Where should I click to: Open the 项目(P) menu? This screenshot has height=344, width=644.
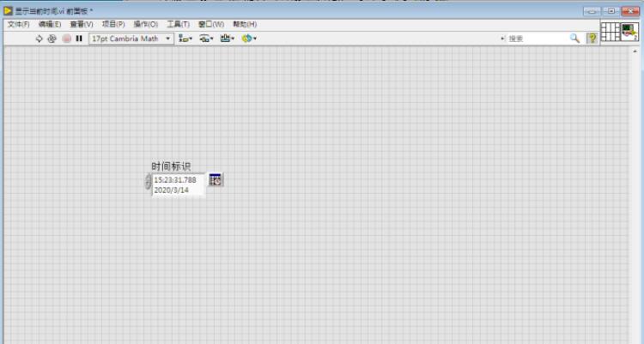coord(113,24)
